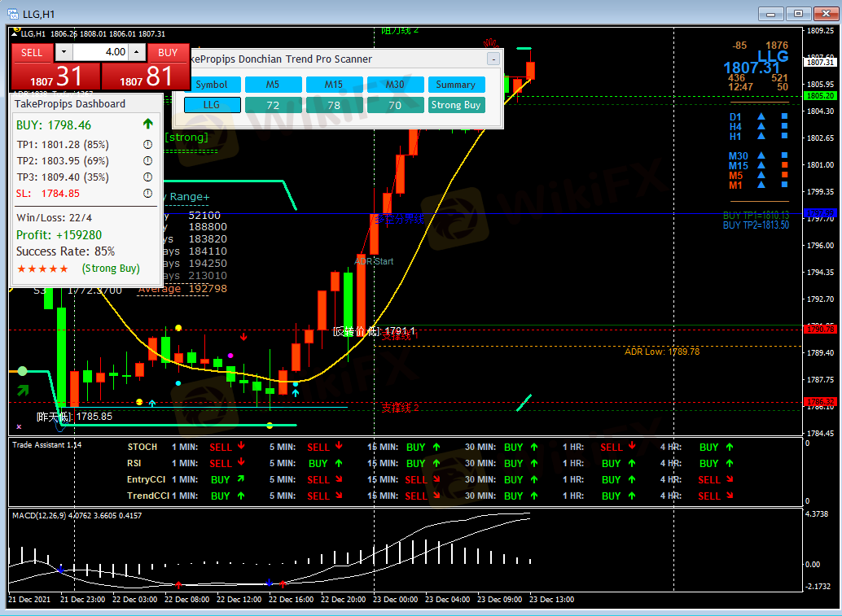Click the orange square next to M15
The width and height of the screenshot is (842, 616).
point(784,165)
